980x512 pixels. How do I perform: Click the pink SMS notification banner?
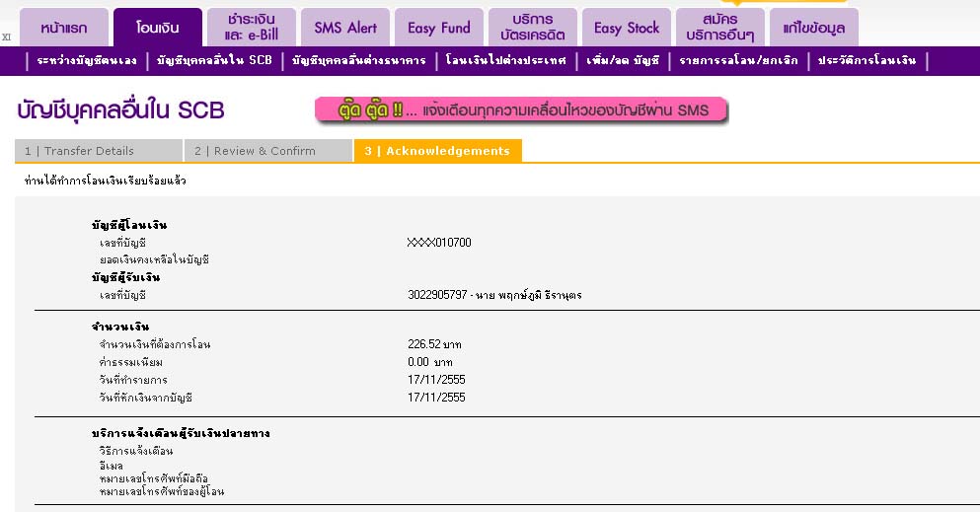pyautogui.click(x=521, y=110)
